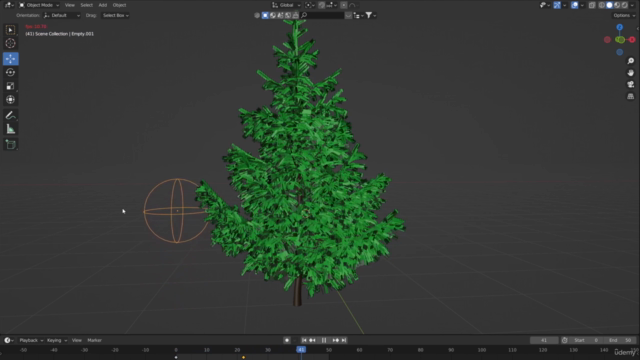Click the negative X axis gizmo circle
The height and width of the screenshot is (360, 640).
tap(607, 40)
